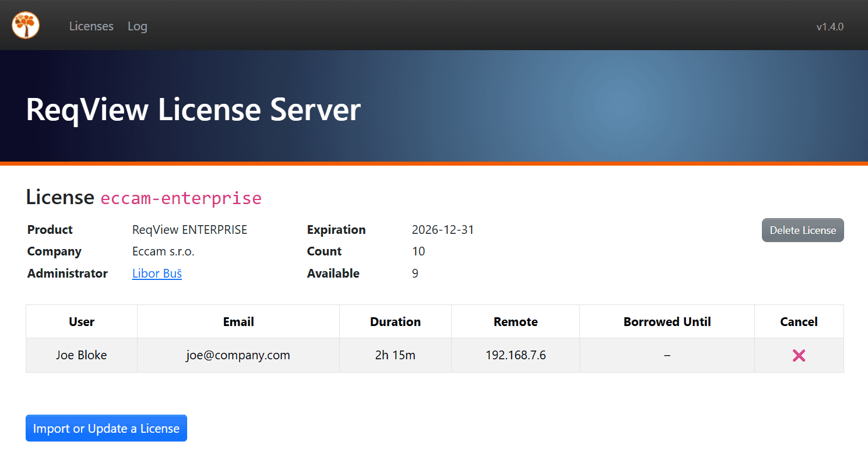
Task: Click the Email column header
Action: pos(238,322)
